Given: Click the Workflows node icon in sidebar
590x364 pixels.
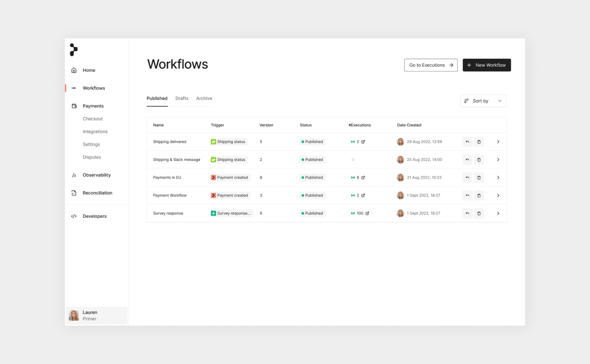Looking at the screenshot, I should [x=74, y=88].
